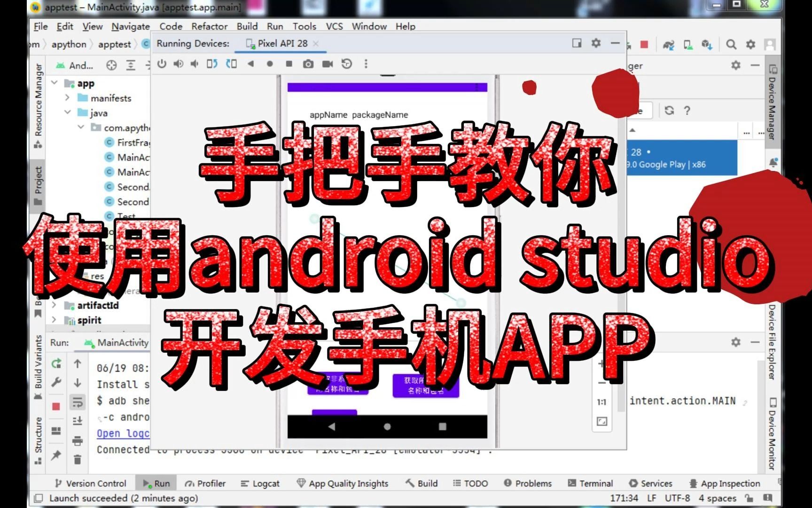Open the Terminal tool window
Image resolution: width=812 pixels, height=508 pixels.
591,483
